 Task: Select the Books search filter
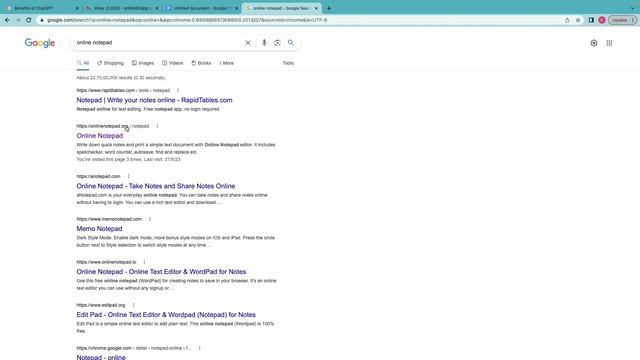pyautogui.click(x=201, y=63)
